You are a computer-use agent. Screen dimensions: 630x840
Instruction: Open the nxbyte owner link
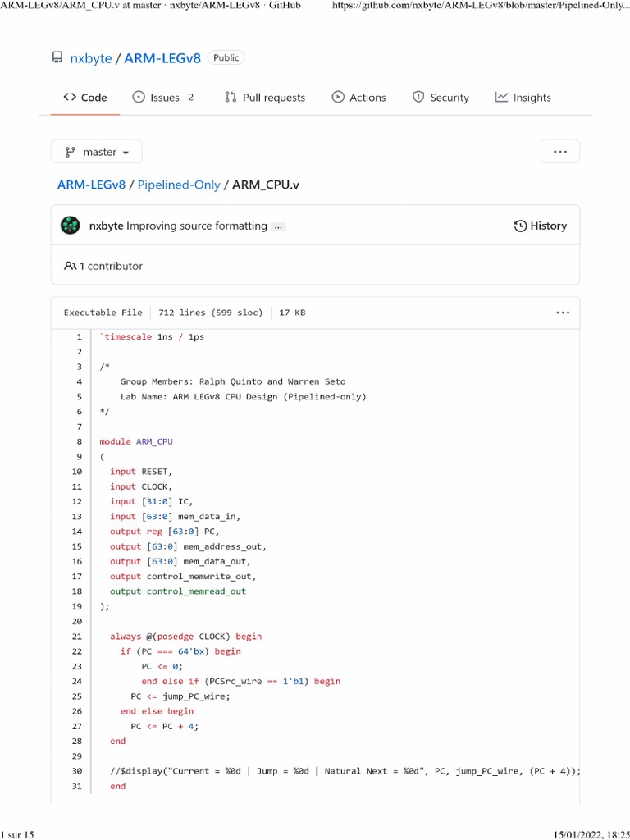pyautogui.click(x=90, y=57)
